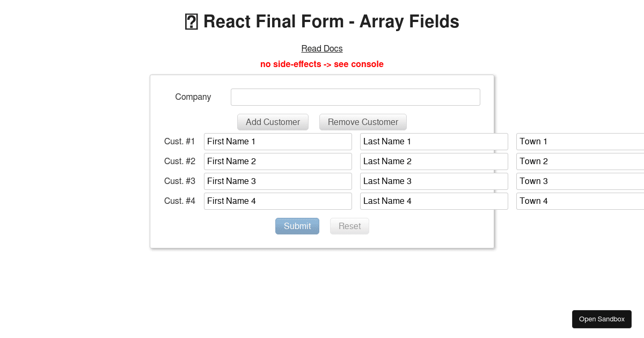This screenshot has height=338, width=644.
Task: Submit the form
Action: pos(297,226)
